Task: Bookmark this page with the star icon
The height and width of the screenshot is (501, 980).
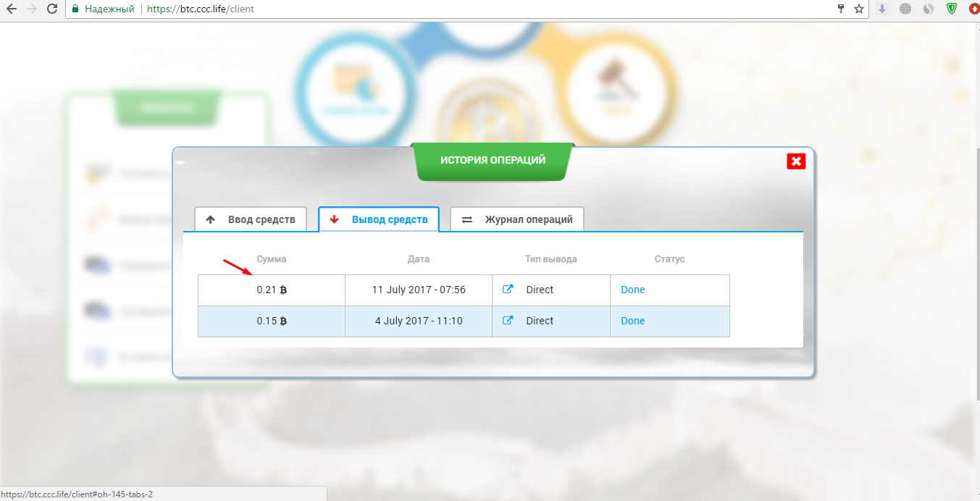Action: [859, 9]
